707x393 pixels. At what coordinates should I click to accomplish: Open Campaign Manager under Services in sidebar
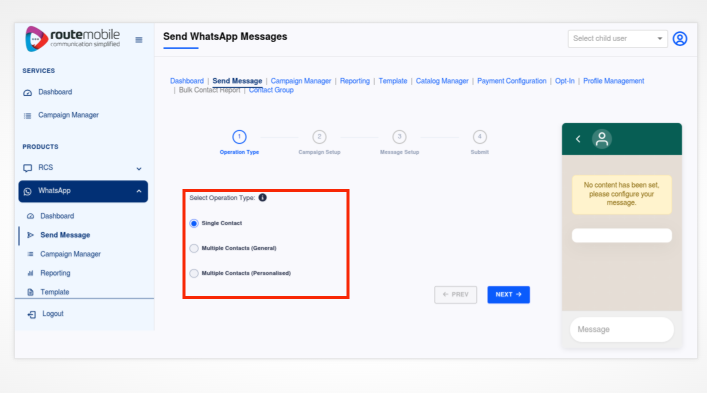[x=68, y=115]
